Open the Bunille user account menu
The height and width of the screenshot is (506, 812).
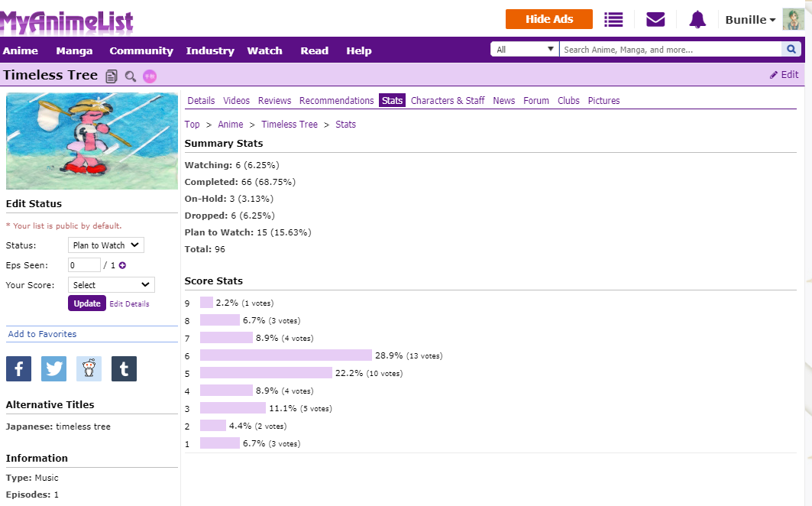(750, 19)
